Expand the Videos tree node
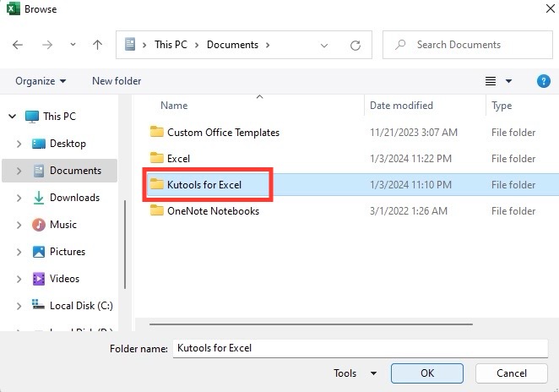Viewport: 559px width, 392px height. click(x=19, y=280)
